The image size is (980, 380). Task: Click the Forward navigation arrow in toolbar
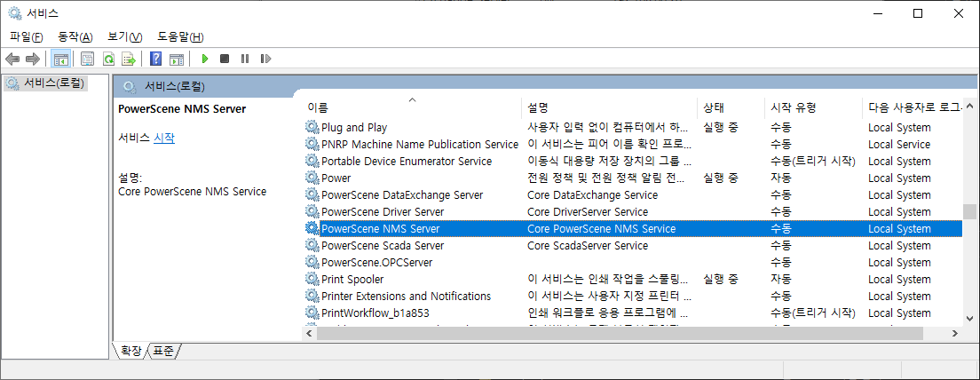33,59
